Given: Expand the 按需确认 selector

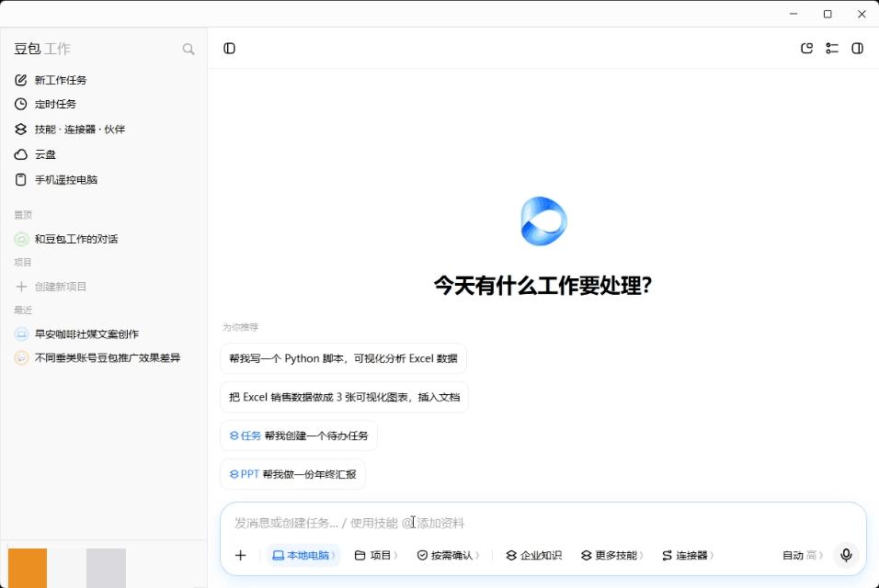Looking at the screenshot, I should [449, 556].
